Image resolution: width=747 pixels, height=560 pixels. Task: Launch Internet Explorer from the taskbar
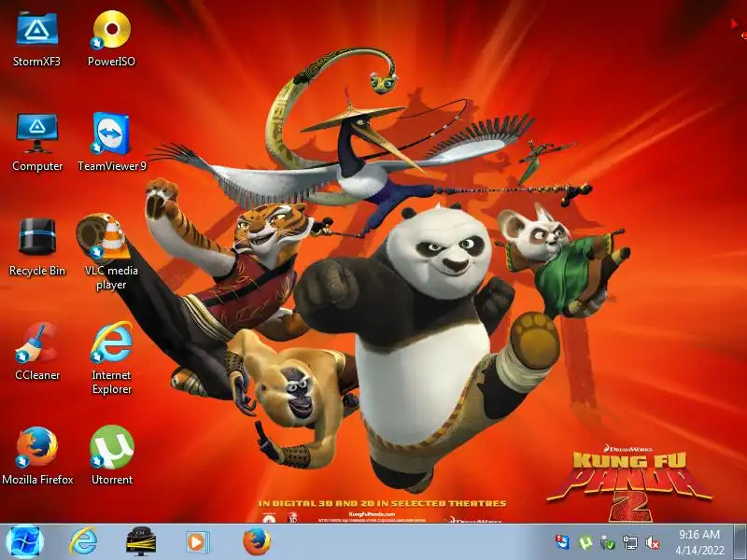[83, 542]
